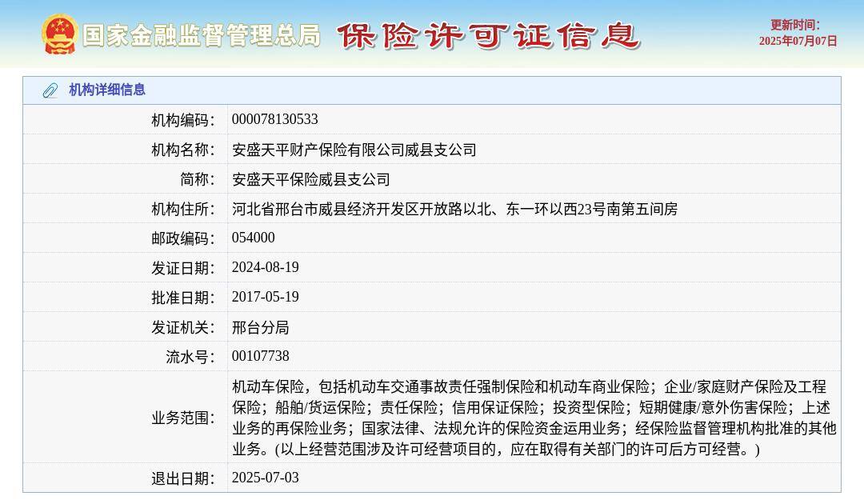Click the 简称 label

point(198,179)
